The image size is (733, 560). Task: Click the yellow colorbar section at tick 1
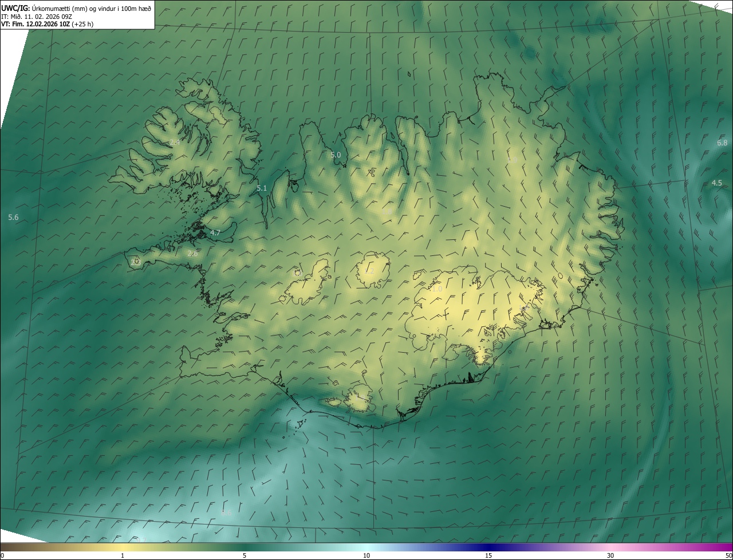(x=123, y=547)
